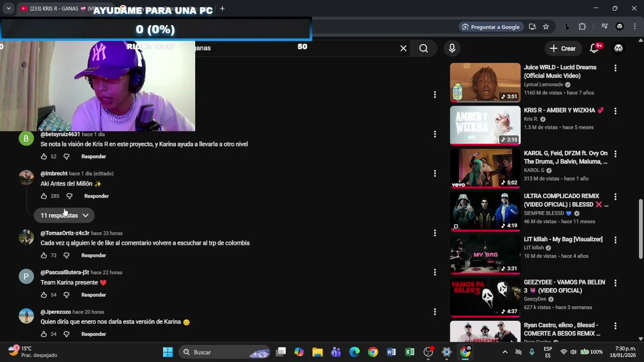The width and height of the screenshot is (644, 362).
Task: Open Microsoft Edge from the taskbar
Action: click(x=355, y=352)
